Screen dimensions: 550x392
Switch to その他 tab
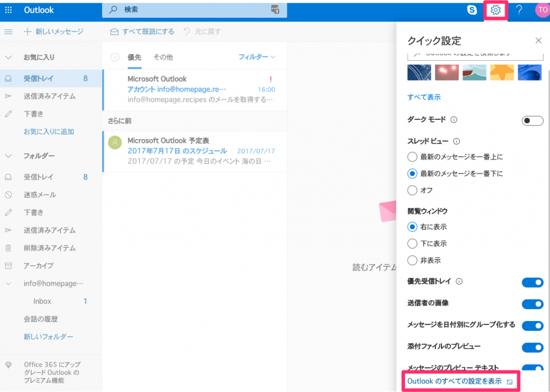pyautogui.click(x=163, y=57)
